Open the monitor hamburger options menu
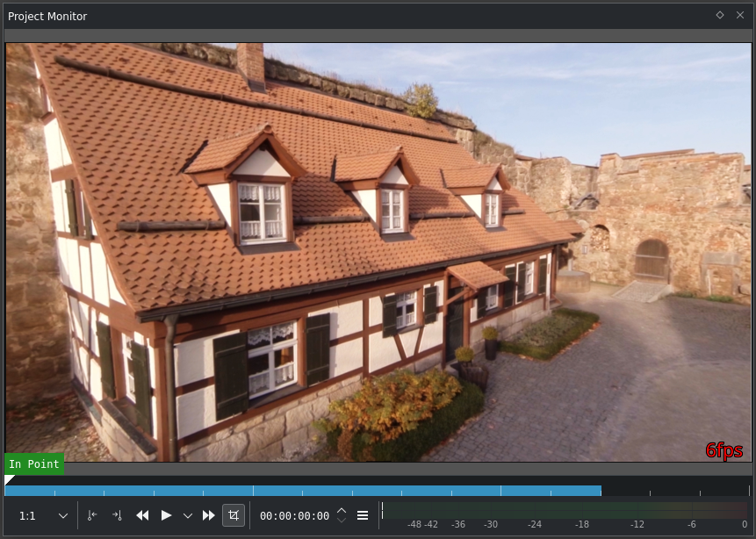756x539 pixels. [x=363, y=516]
